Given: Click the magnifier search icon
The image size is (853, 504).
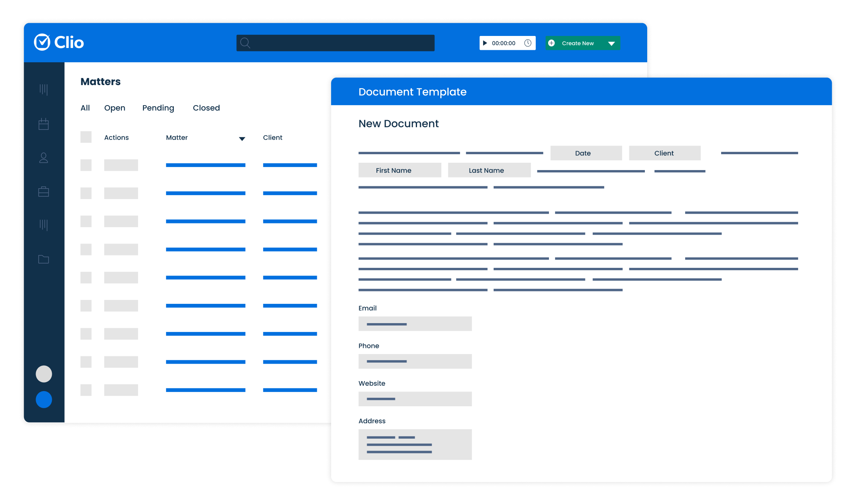Looking at the screenshot, I should 245,43.
